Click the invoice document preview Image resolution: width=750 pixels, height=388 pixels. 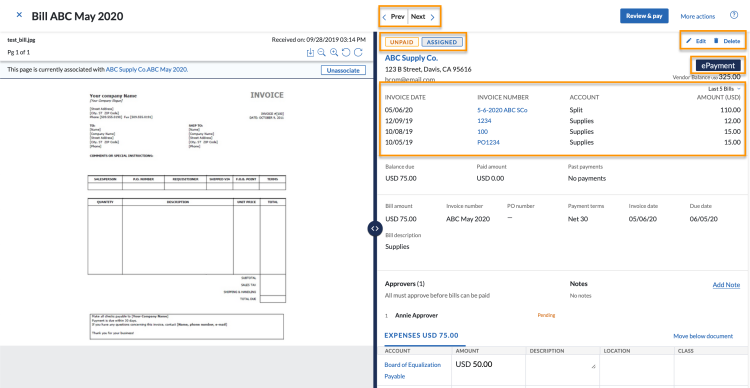pos(188,214)
